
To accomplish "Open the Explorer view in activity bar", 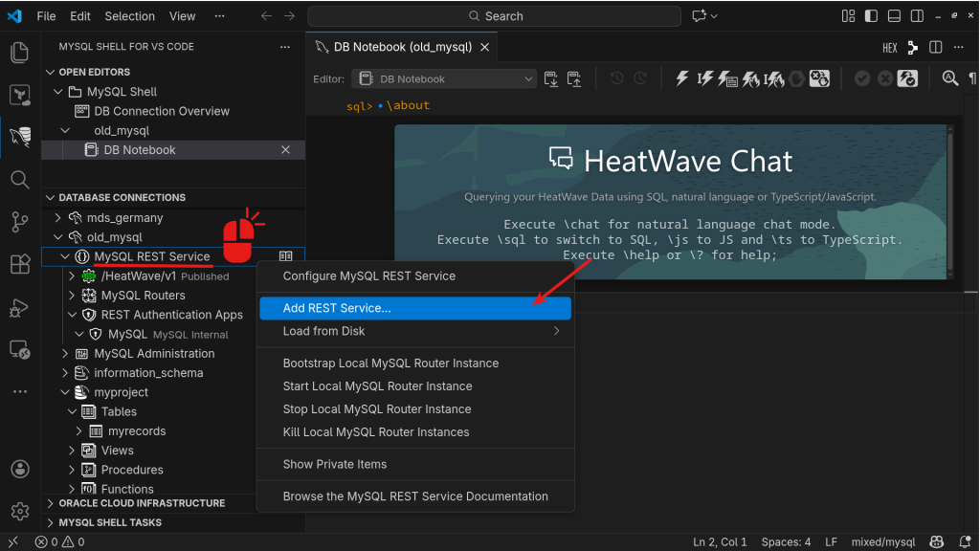I will pyautogui.click(x=19, y=53).
